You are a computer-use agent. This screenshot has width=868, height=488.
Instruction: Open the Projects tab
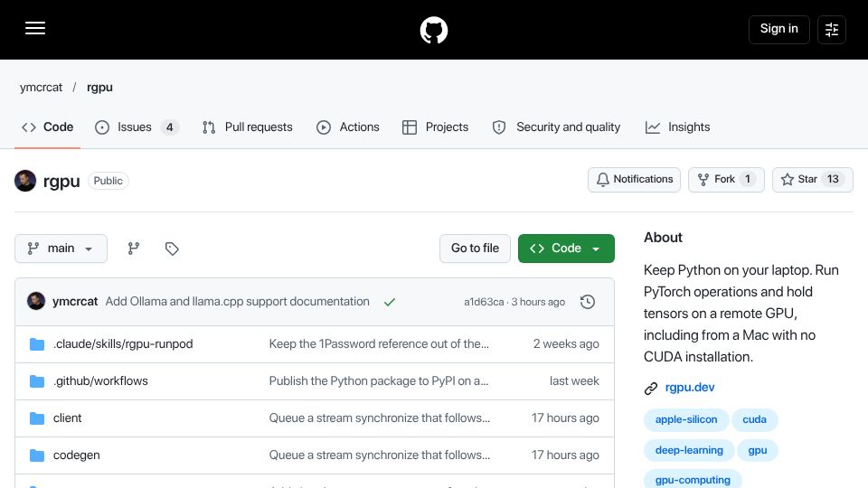click(x=435, y=127)
